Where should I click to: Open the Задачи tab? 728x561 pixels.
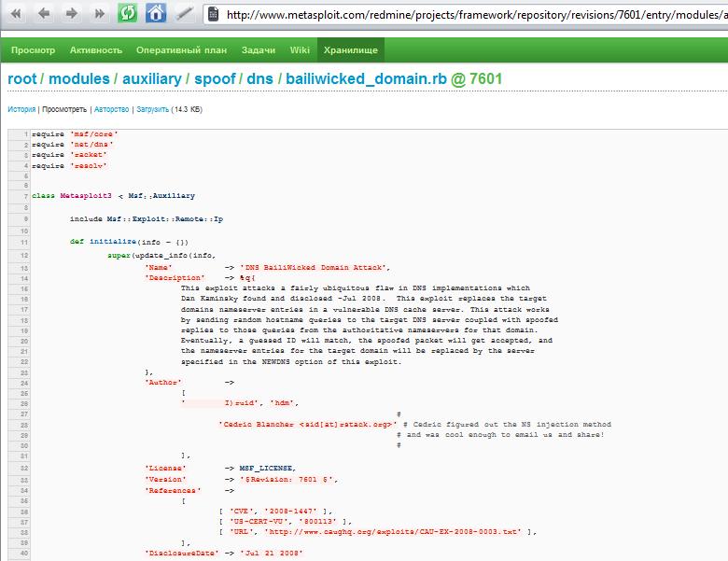(259, 50)
